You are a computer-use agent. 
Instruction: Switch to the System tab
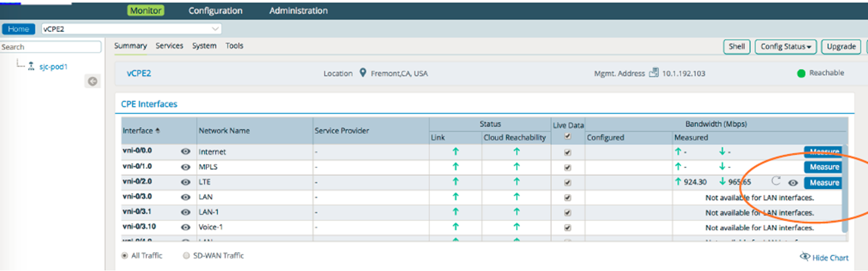pyautogui.click(x=204, y=46)
